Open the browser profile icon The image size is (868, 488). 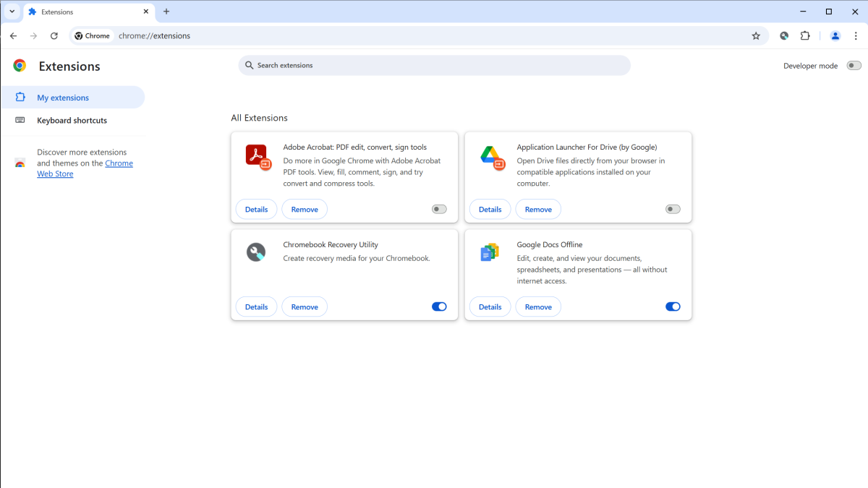click(x=835, y=35)
